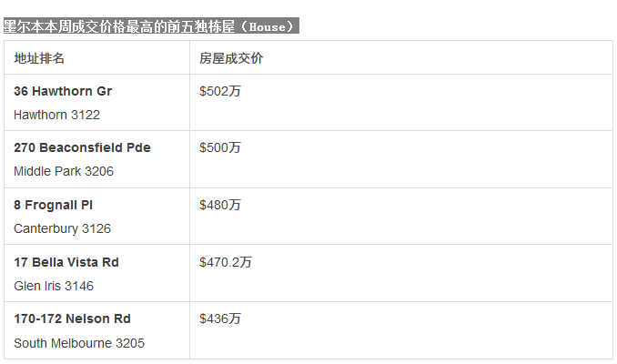
Task: Click Hawthorn 3122 suburb text
Action: pyautogui.click(x=56, y=115)
